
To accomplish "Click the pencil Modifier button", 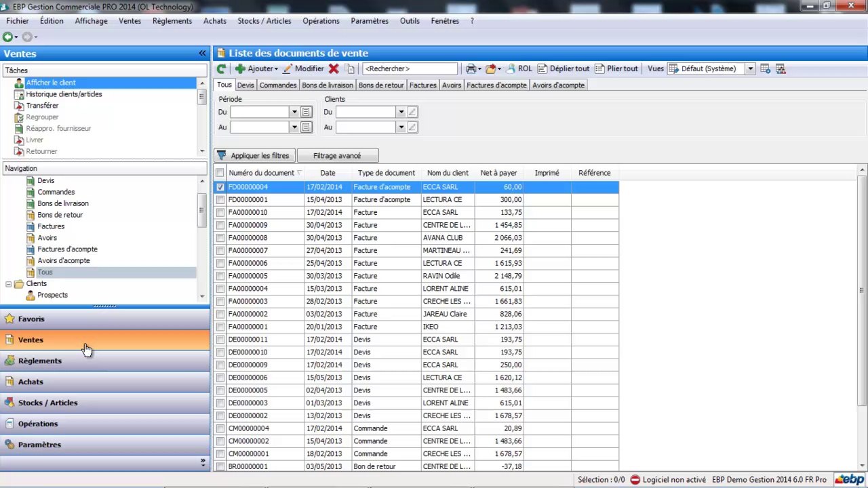I will (x=303, y=68).
